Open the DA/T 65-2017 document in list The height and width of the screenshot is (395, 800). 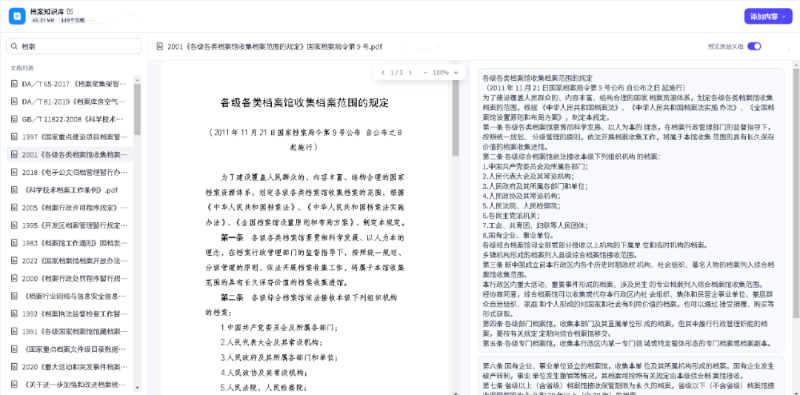click(x=69, y=84)
